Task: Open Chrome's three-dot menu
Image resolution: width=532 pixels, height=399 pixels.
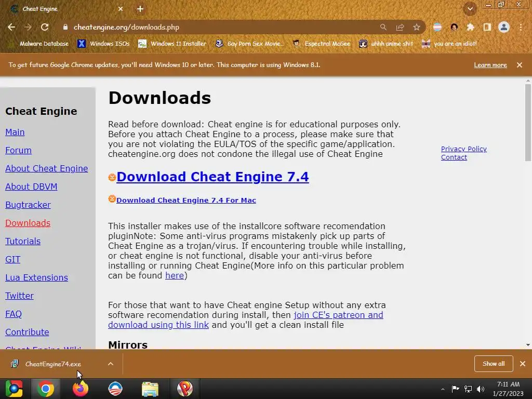Action: (x=521, y=27)
